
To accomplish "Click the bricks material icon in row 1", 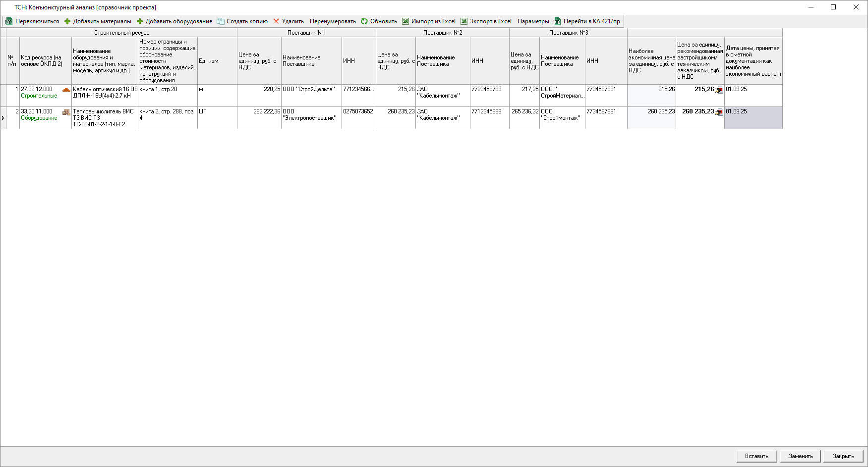I will pos(66,90).
